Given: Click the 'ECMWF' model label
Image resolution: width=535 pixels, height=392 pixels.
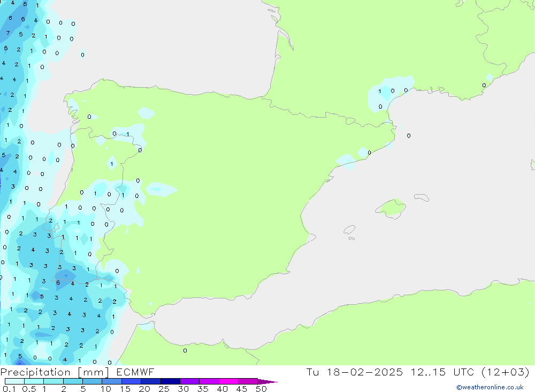Looking at the screenshot, I should click(x=135, y=372).
